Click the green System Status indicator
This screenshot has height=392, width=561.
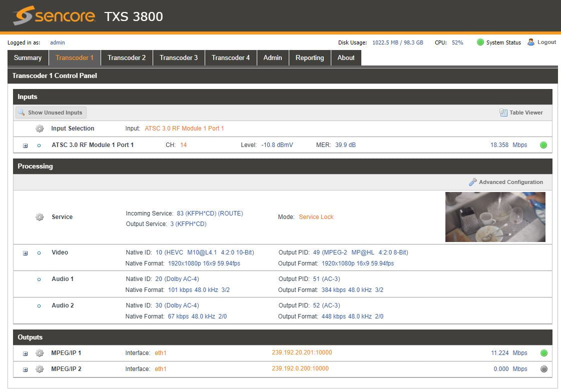click(480, 42)
